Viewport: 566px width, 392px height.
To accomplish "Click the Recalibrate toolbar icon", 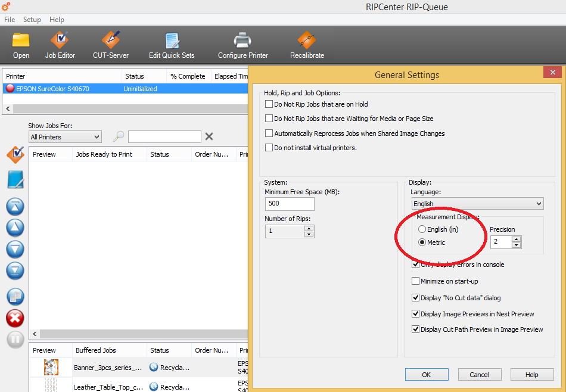I will 307,45.
